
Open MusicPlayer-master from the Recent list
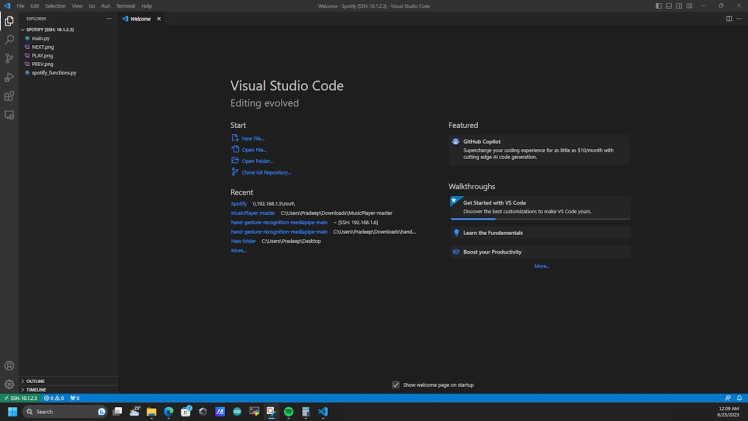tap(253, 213)
